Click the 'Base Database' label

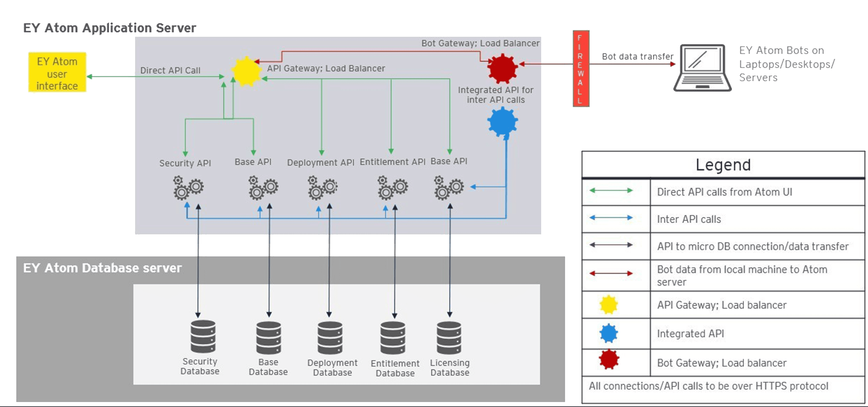[268, 367]
